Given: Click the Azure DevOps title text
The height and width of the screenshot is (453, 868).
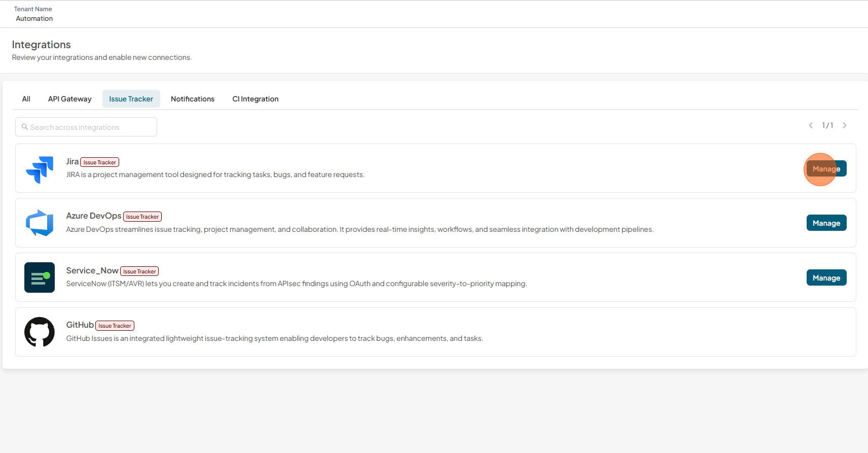Looking at the screenshot, I should click(94, 216).
